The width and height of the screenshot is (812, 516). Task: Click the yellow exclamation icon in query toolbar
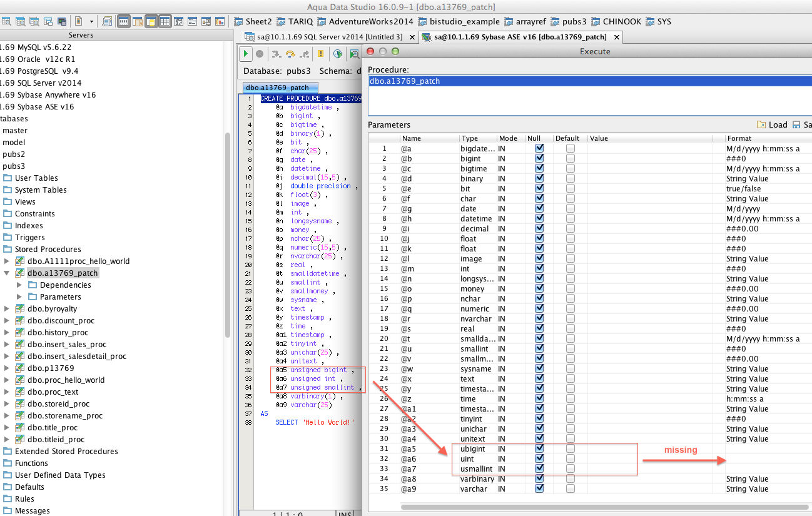[321, 54]
